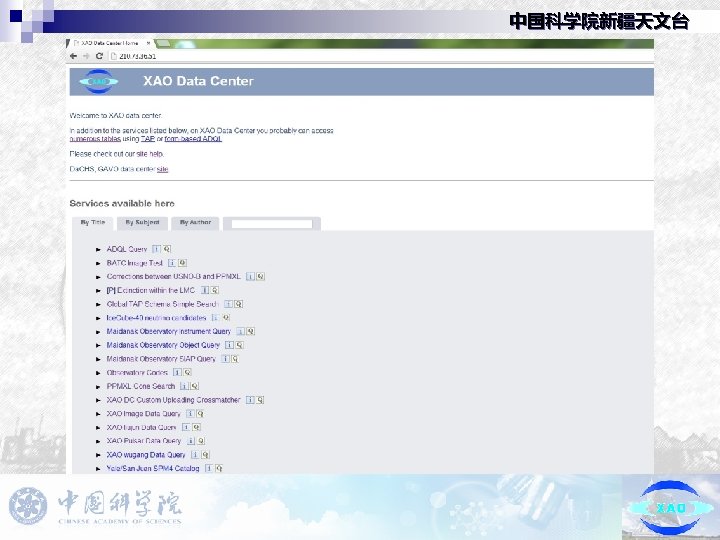This screenshot has height=540, width=720.
Task: Open info icon for Maidanak SIAP Query
Action: [225, 359]
